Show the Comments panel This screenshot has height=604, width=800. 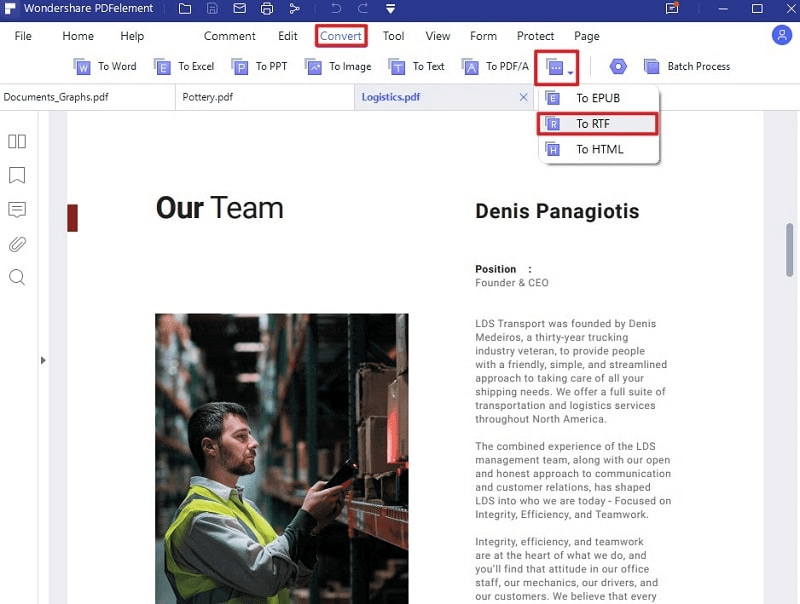pyautogui.click(x=17, y=209)
